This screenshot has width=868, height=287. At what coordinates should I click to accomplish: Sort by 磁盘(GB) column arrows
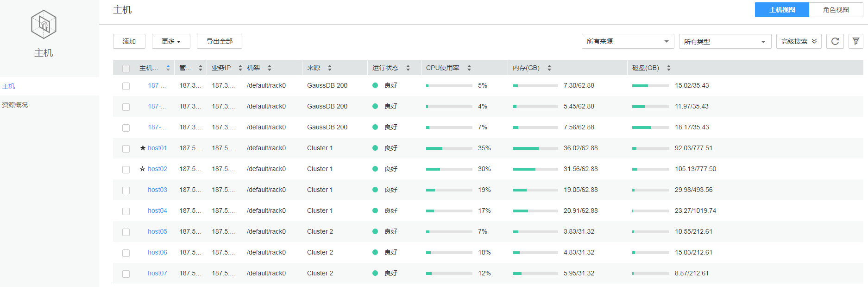click(669, 68)
